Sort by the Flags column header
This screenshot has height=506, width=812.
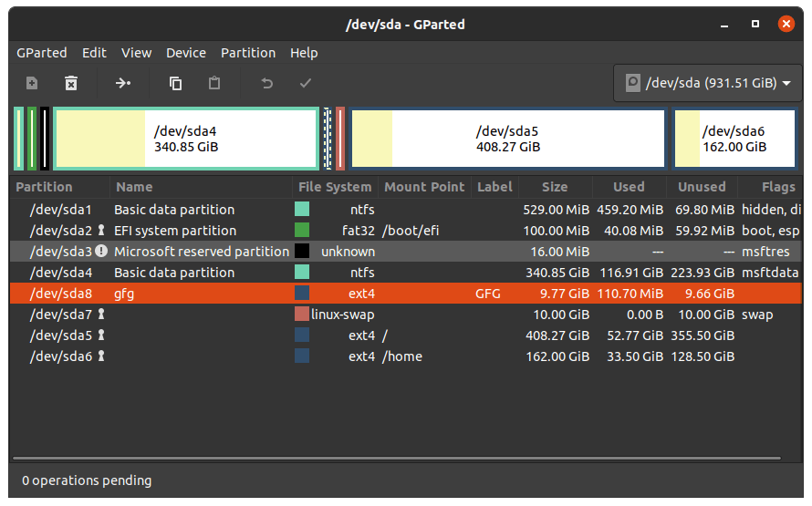tap(771, 187)
